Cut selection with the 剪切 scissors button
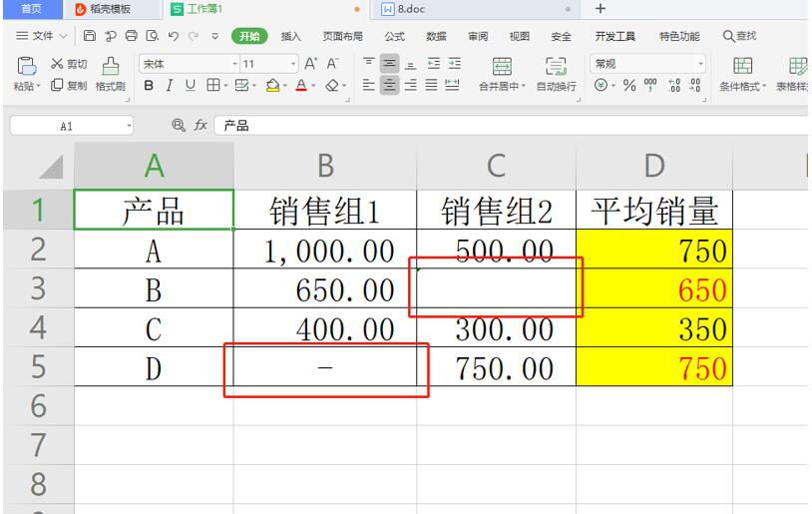The image size is (812, 514). click(x=69, y=64)
